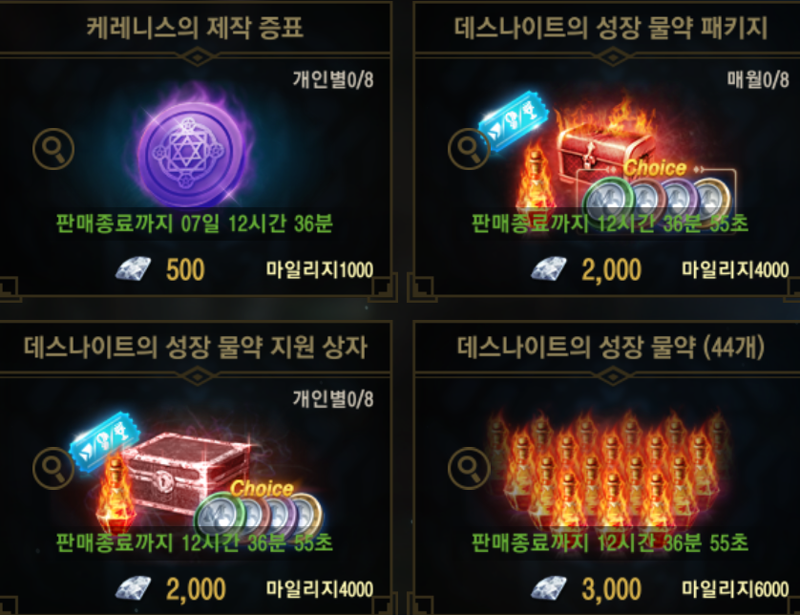
Task: Click magnifier icon on 성장 물약 패키지 card
Action: click(x=469, y=149)
